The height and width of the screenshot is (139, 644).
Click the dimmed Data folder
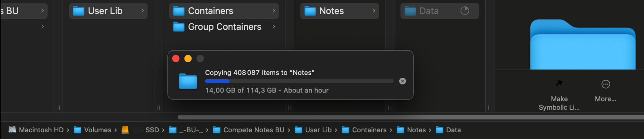(x=429, y=11)
